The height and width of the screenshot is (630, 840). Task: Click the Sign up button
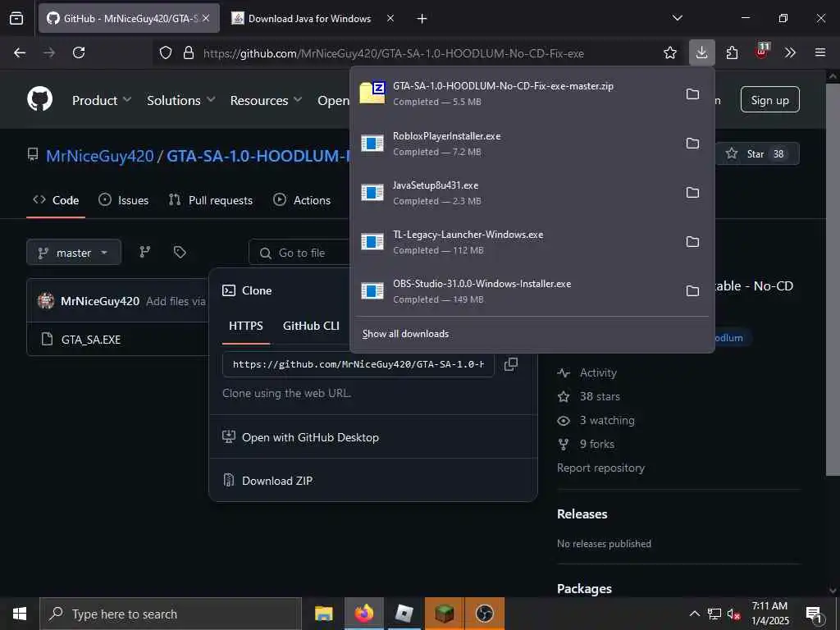[x=769, y=100]
